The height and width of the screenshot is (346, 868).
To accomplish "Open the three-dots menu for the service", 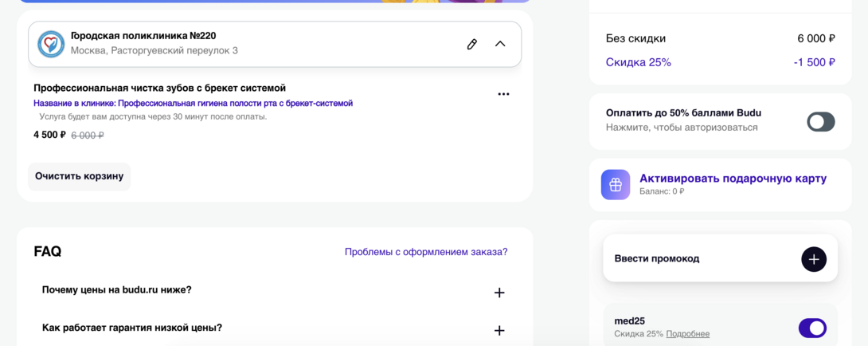I will [503, 94].
